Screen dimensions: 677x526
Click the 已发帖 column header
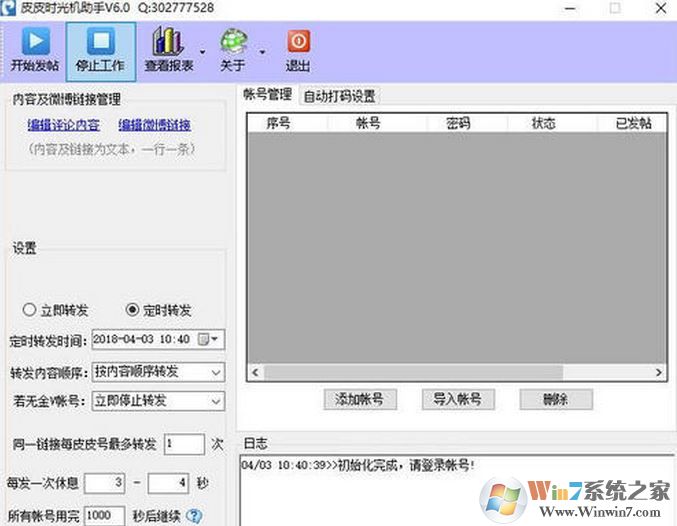pos(633,123)
